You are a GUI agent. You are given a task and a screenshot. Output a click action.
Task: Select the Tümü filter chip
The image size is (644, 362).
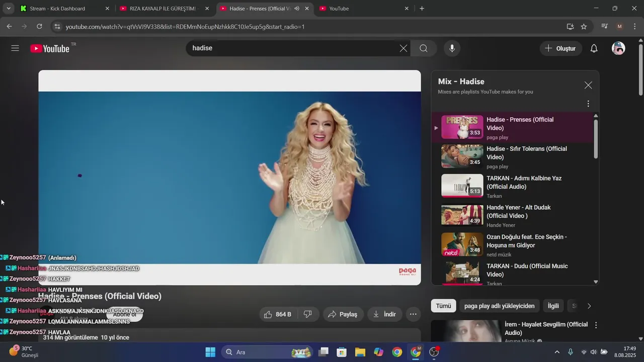[x=443, y=306]
